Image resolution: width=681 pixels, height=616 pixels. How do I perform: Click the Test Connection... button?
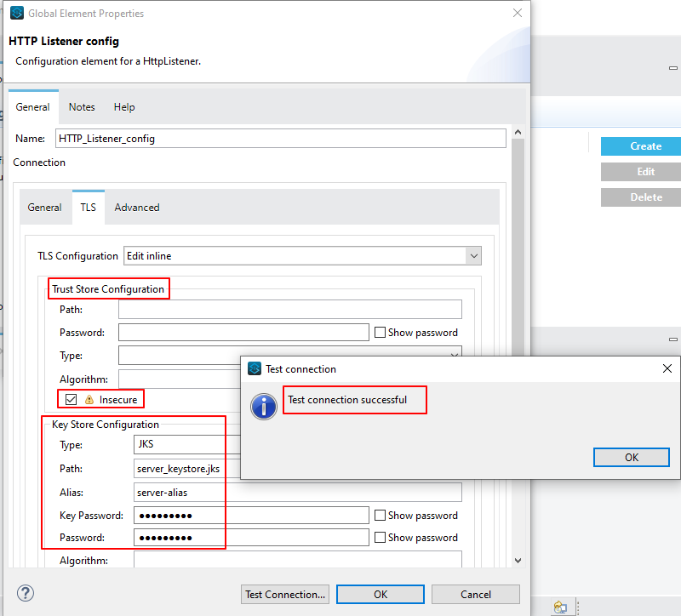pyautogui.click(x=284, y=595)
